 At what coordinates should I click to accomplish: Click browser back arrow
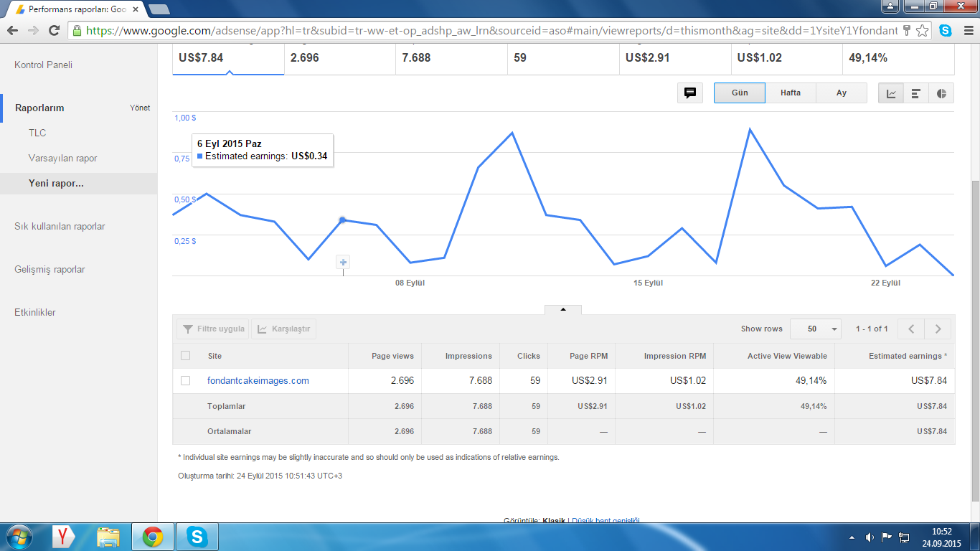tap(13, 30)
